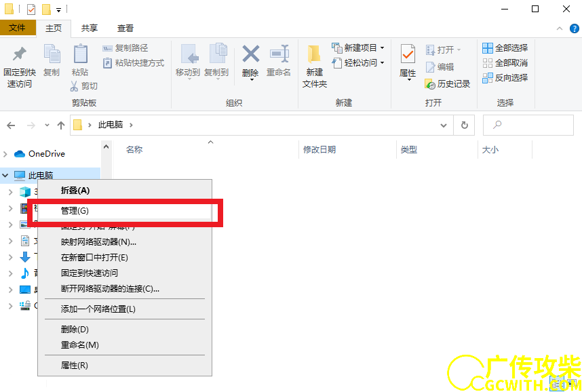Choose Rename (重命名) in context menu

click(x=125, y=345)
